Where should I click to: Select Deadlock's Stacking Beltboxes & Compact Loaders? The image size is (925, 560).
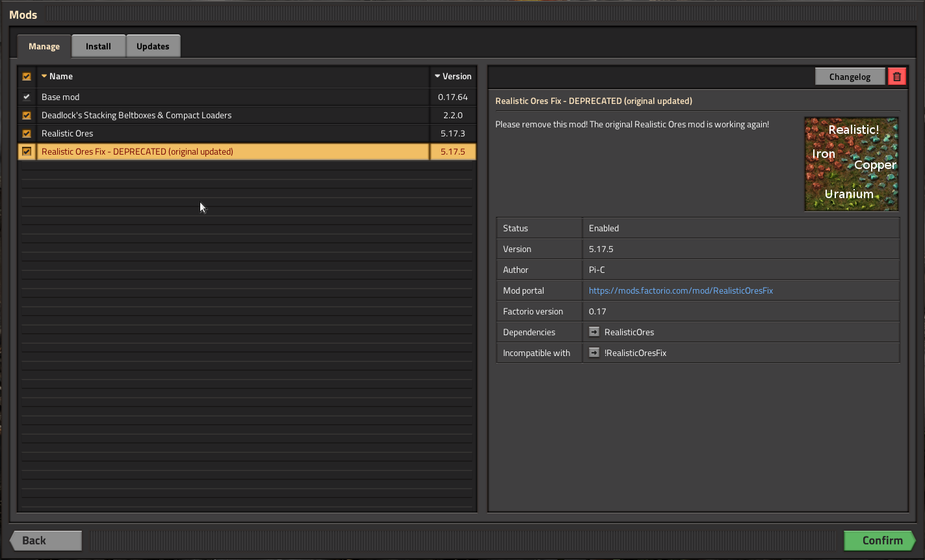[233, 115]
